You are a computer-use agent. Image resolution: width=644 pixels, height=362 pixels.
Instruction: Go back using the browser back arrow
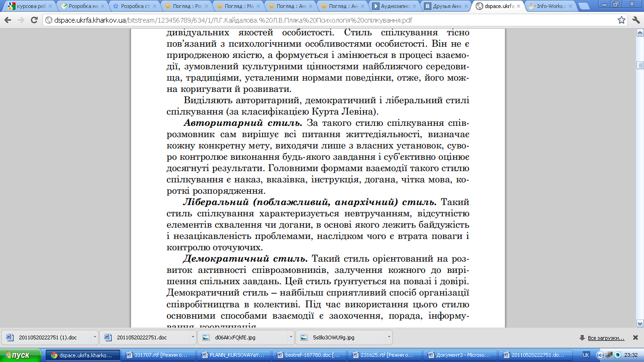click(8, 20)
